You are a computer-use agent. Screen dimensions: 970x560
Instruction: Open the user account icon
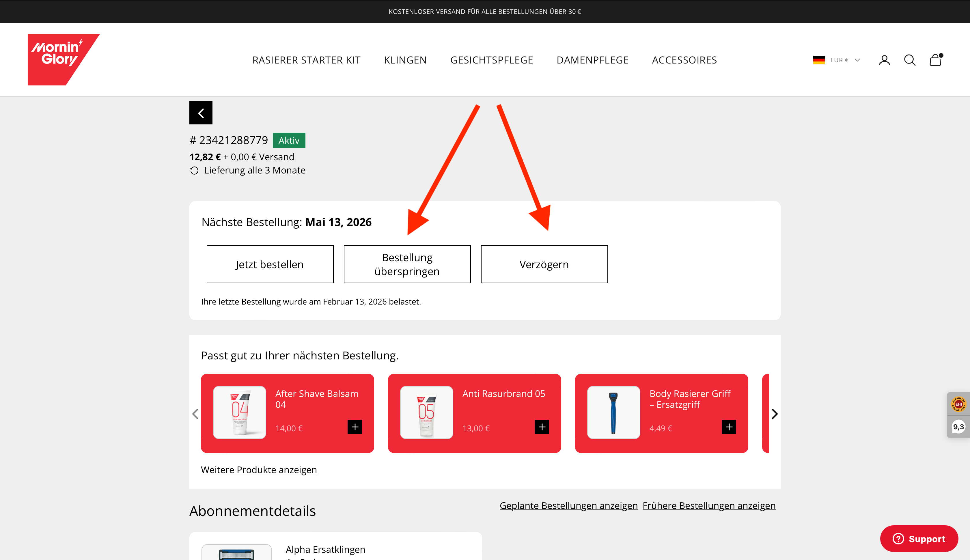click(x=884, y=60)
